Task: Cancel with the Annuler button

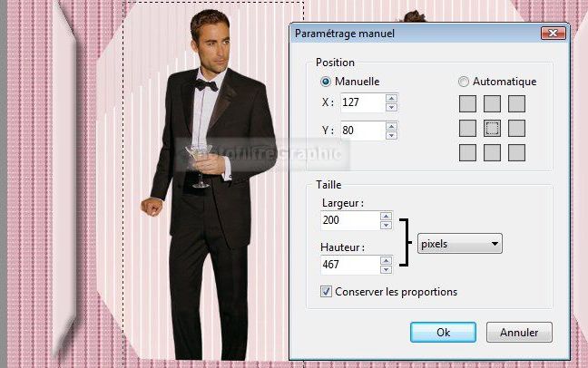Action: pyautogui.click(x=519, y=332)
